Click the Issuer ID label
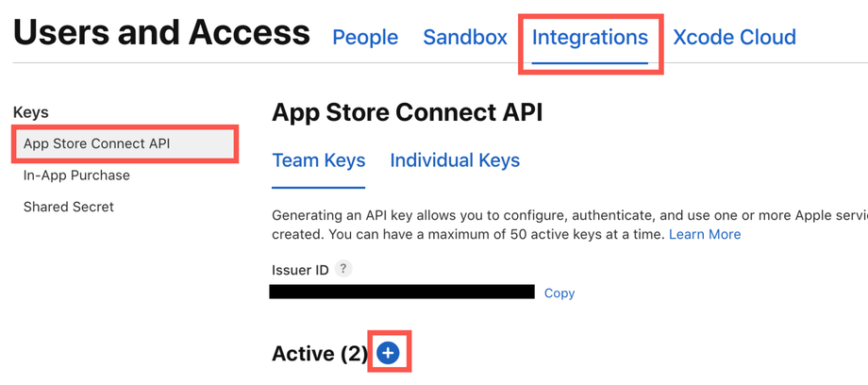 pyautogui.click(x=300, y=270)
